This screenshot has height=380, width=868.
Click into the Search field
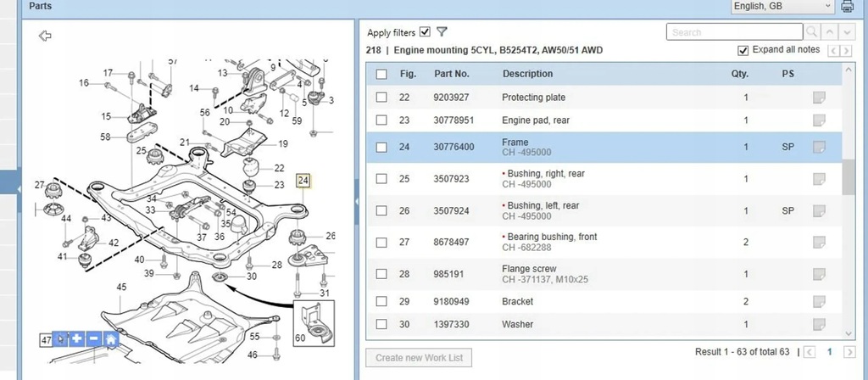point(734,32)
